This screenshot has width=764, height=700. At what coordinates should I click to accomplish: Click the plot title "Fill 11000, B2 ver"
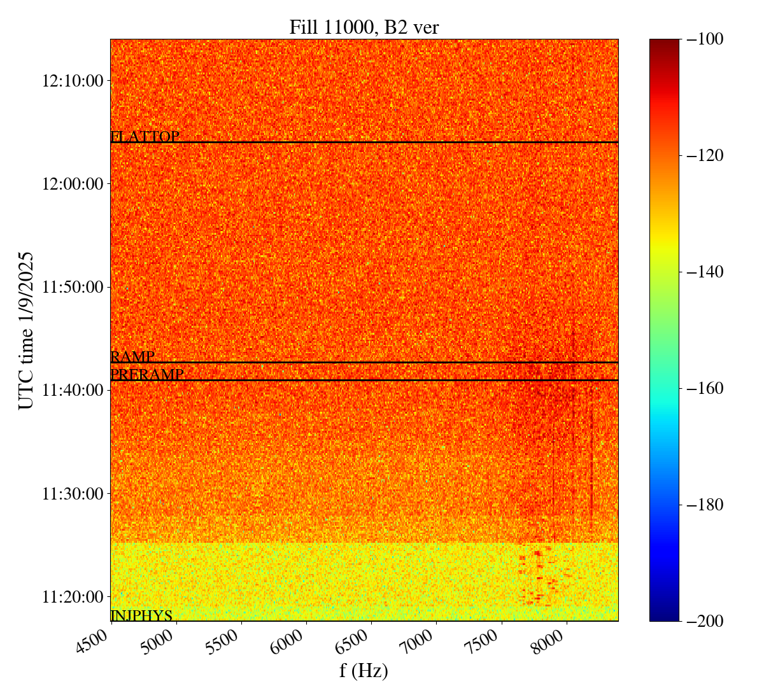(364, 27)
